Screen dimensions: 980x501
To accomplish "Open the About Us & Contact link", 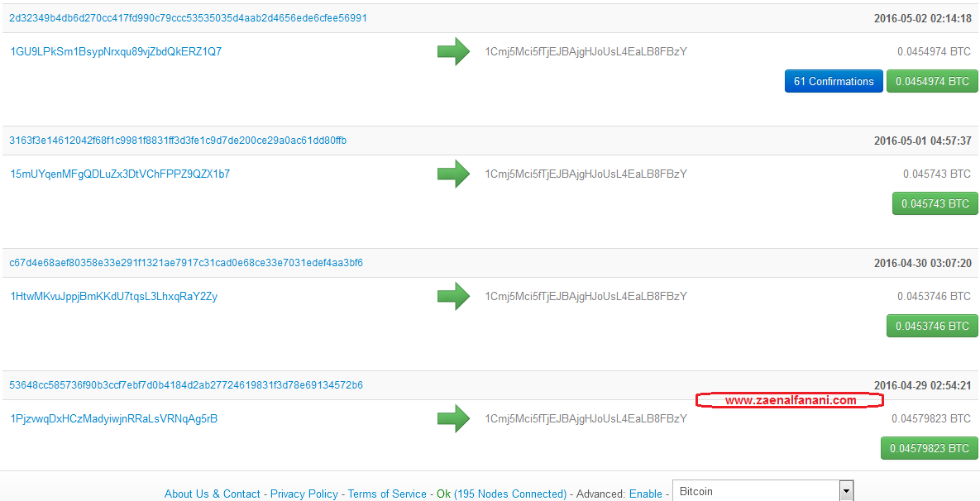I will pos(213,494).
